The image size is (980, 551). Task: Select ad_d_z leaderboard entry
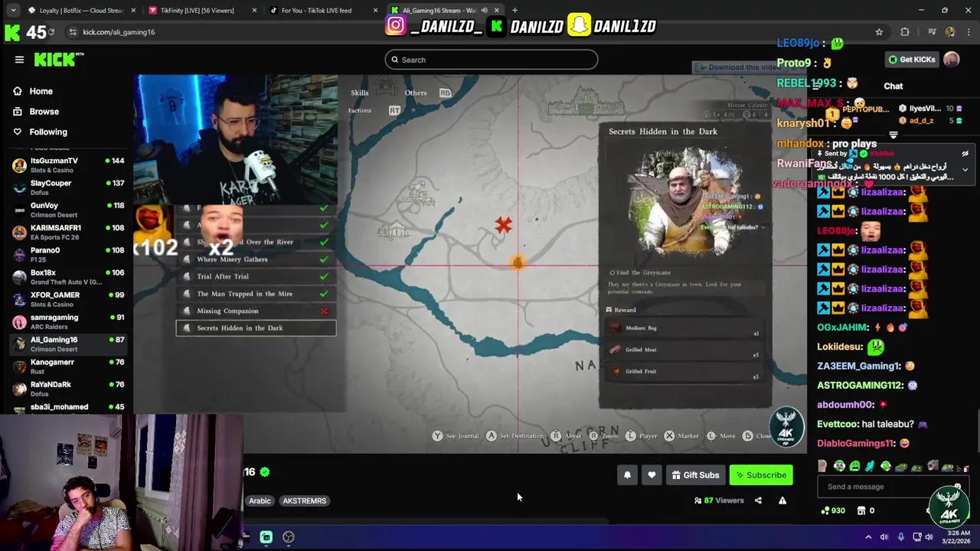[930, 120]
